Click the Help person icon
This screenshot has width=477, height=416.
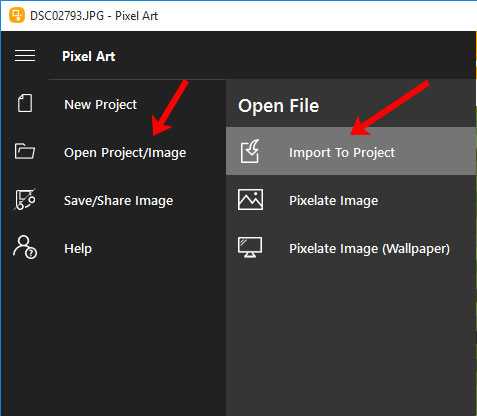pos(25,247)
